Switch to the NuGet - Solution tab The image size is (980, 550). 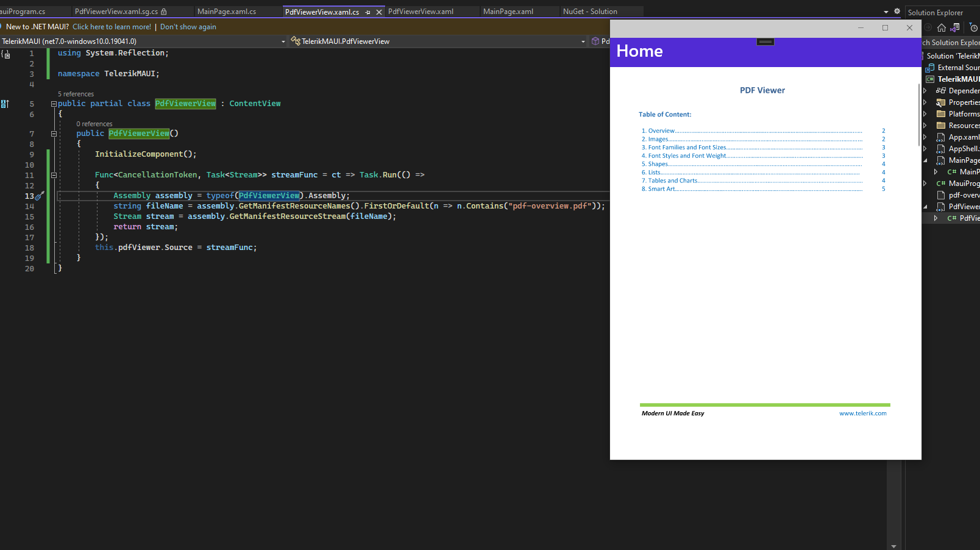coord(589,12)
